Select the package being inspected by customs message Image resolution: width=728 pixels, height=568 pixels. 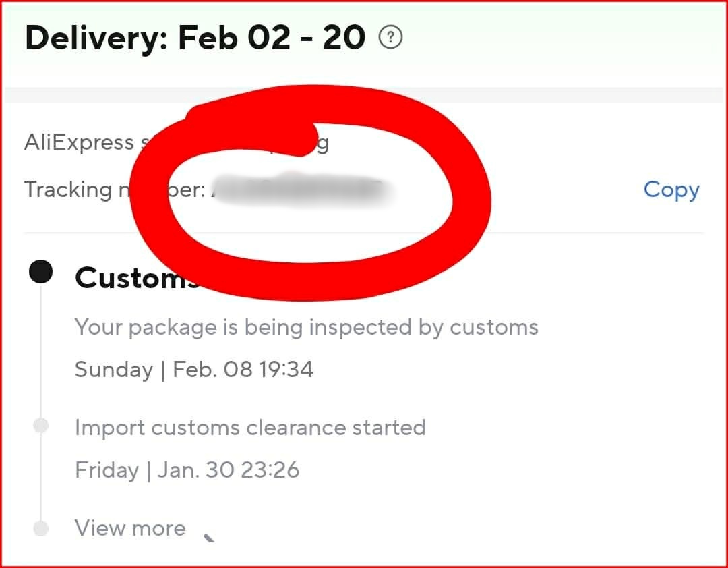coord(306,327)
